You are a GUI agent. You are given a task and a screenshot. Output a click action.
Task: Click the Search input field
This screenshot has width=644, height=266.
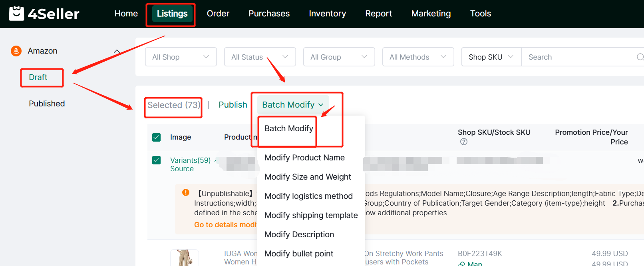point(579,57)
